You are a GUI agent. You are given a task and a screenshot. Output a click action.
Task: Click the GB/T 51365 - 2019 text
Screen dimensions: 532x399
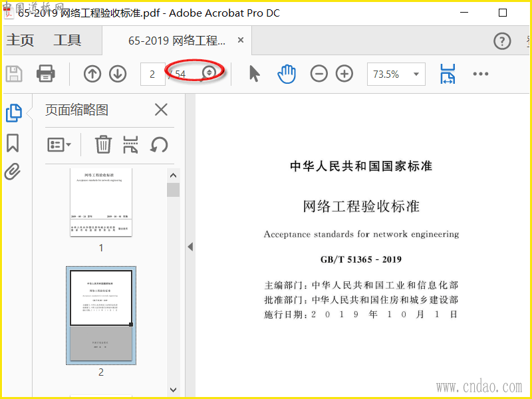[x=361, y=259]
